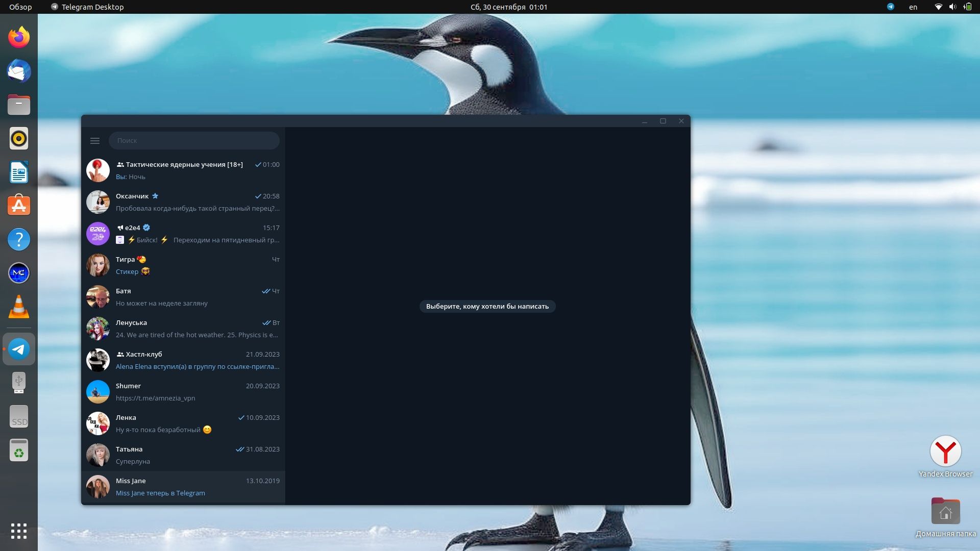
Task: Click Shumer's avatar photo
Action: pyautogui.click(x=98, y=392)
